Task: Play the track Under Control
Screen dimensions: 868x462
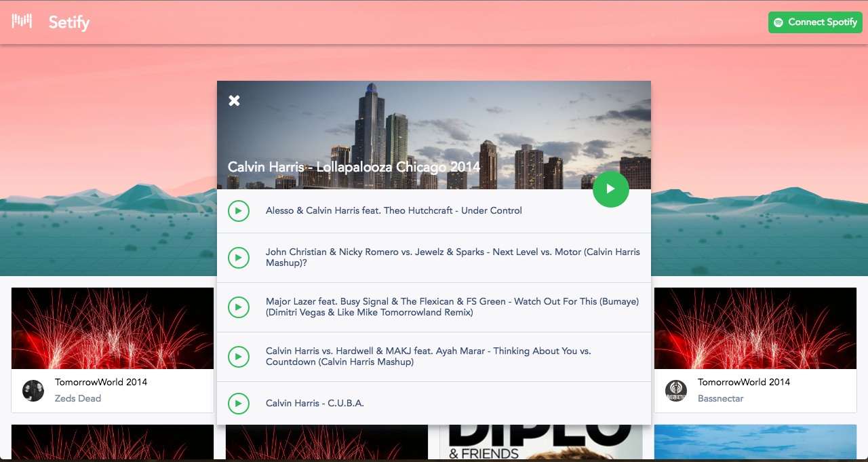Action: (238, 211)
